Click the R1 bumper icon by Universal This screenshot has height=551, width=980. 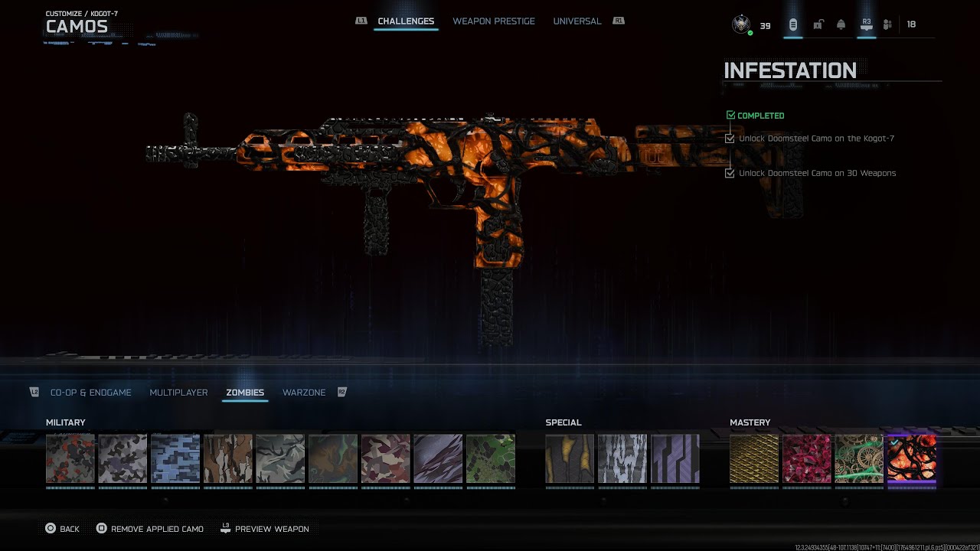point(619,21)
